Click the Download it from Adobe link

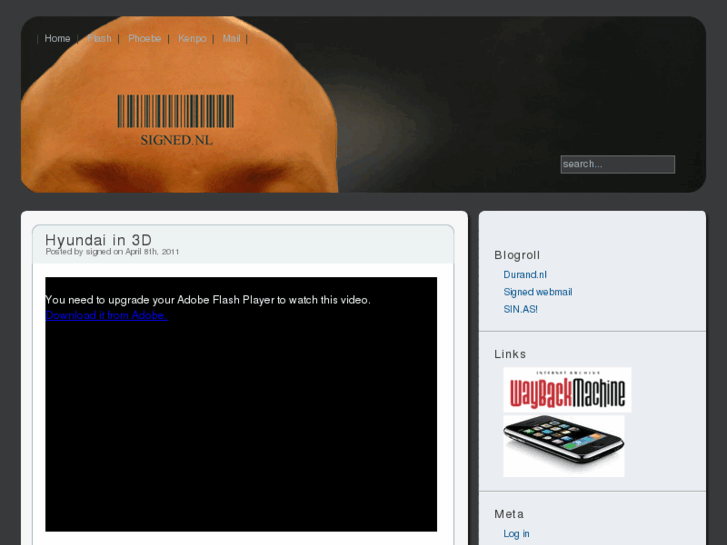click(107, 315)
